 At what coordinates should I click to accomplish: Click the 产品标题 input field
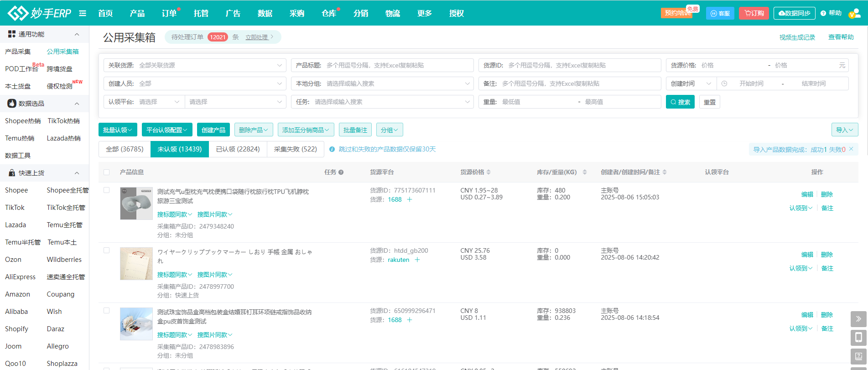tap(397, 65)
